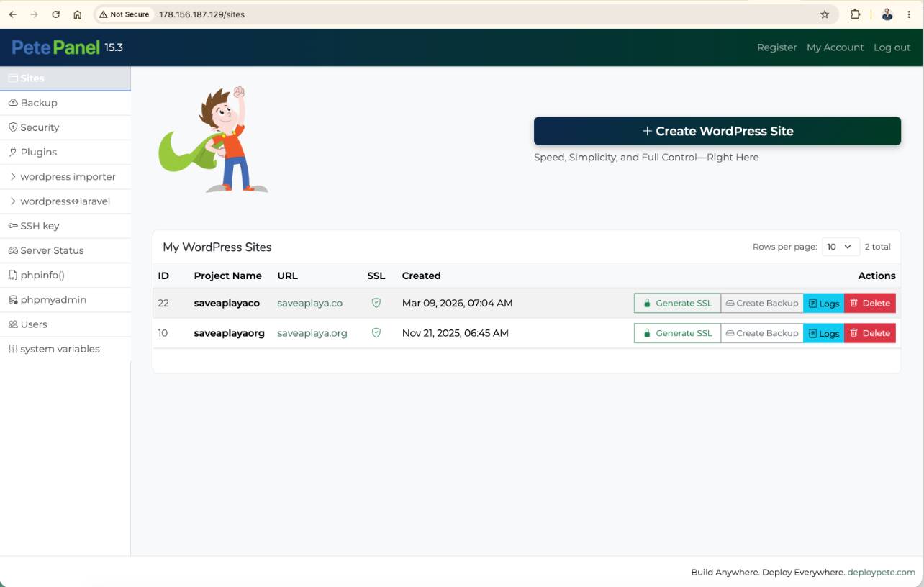Create Backup for saveaplayaco
Image resolution: width=924 pixels, height=587 pixels.
tap(762, 303)
